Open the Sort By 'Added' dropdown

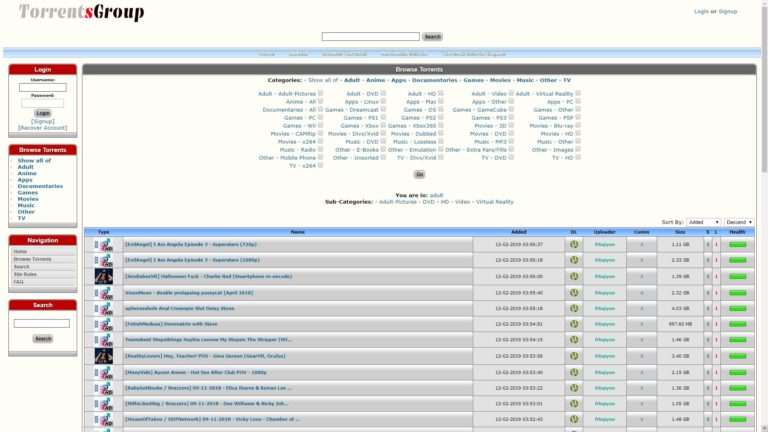(x=703, y=222)
